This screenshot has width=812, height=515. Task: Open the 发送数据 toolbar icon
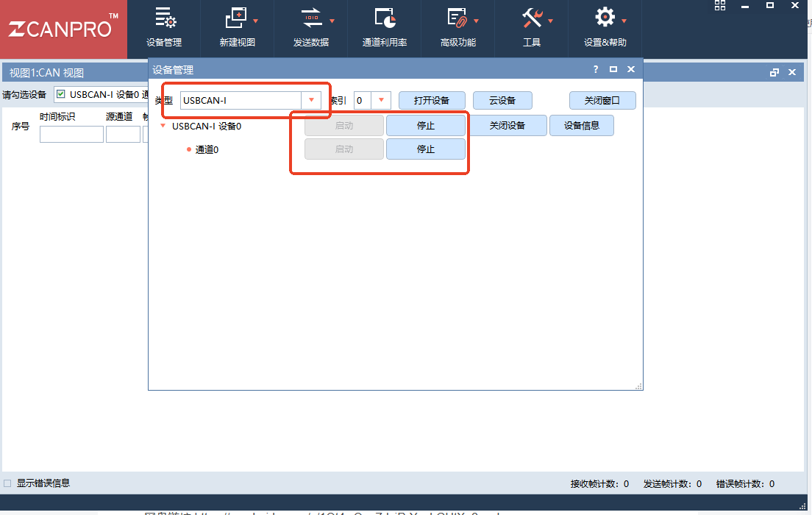coord(312,18)
